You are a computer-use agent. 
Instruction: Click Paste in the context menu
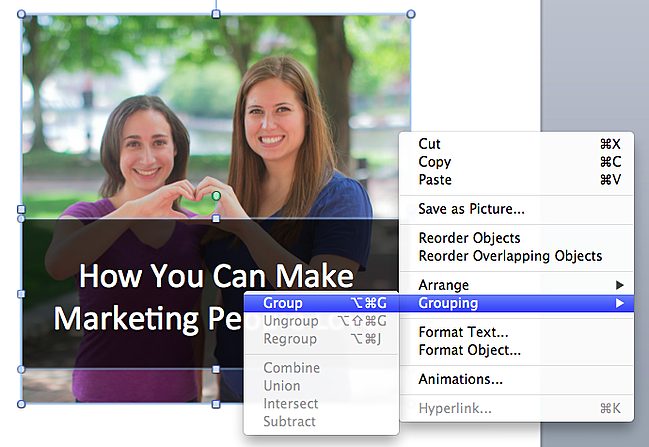pos(435,180)
